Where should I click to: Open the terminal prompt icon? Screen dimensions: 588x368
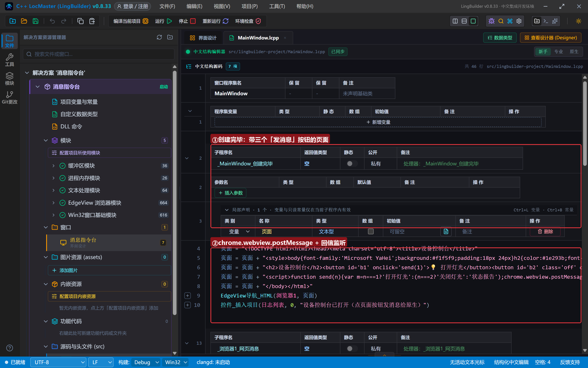(x=546, y=21)
